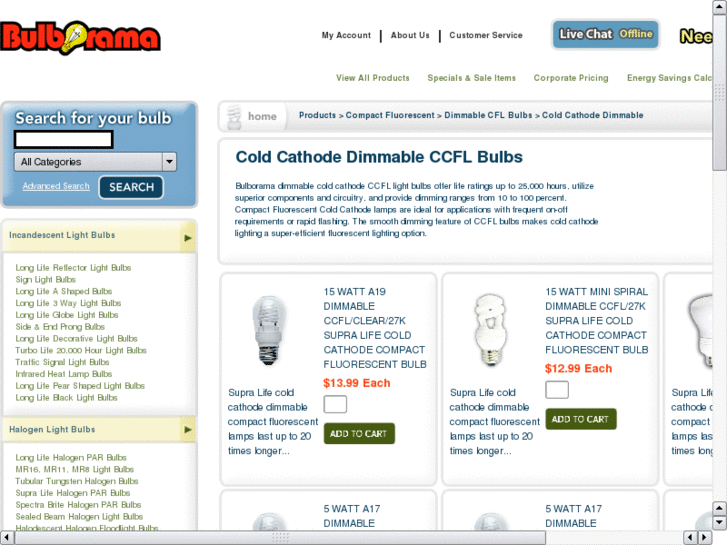The image size is (727, 545).
Task: Open Turbo Life 20,000 Hour Light Bulbs
Action: [81, 350]
